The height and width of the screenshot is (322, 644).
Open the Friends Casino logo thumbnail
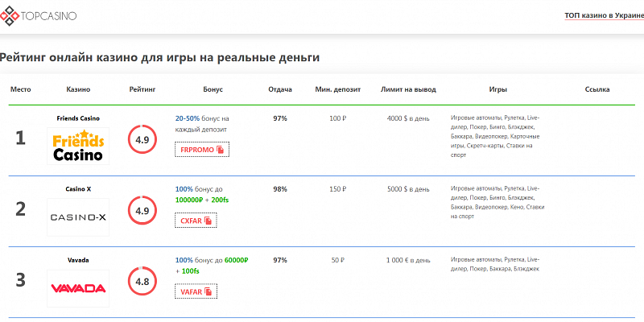78,146
